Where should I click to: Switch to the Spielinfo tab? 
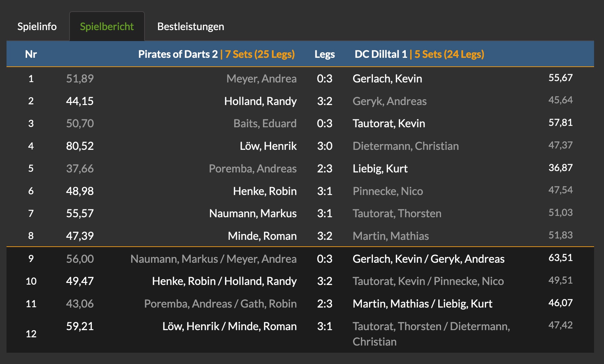click(x=37, y=26)
